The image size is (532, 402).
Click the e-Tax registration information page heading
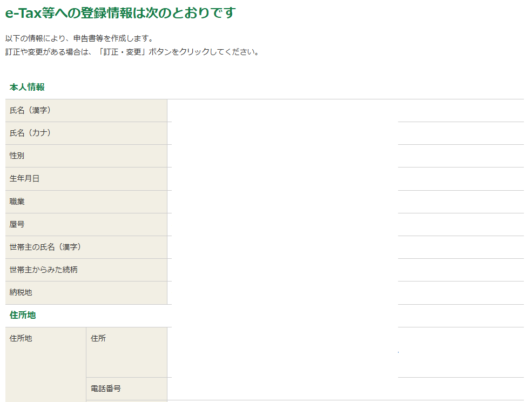(x=120, y=13)
